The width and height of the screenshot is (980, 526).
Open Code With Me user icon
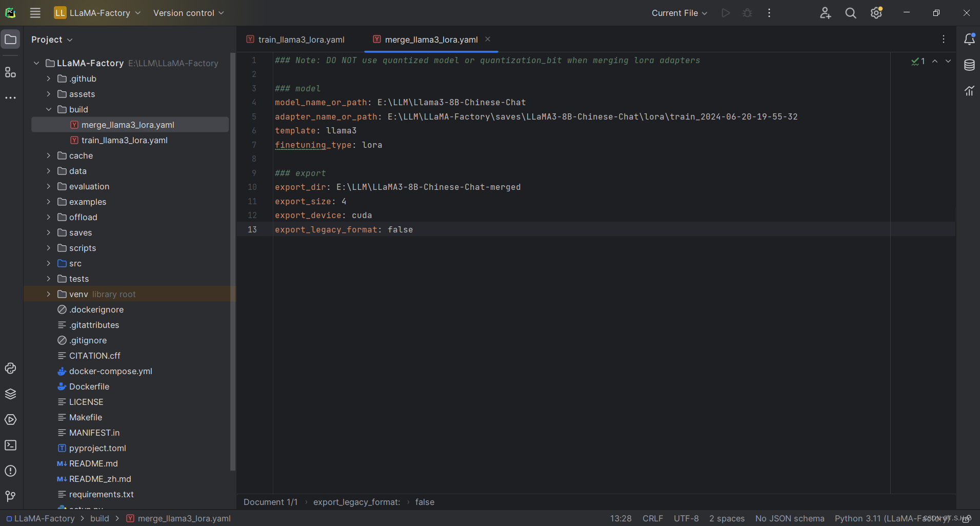pyautogui.click(x=825, y=13)
